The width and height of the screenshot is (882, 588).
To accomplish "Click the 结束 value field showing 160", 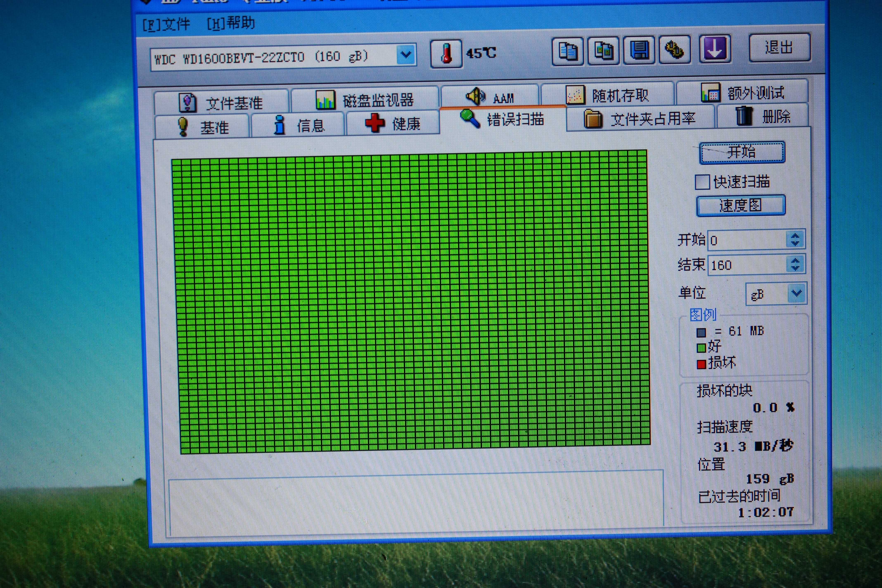I will 747,265.
